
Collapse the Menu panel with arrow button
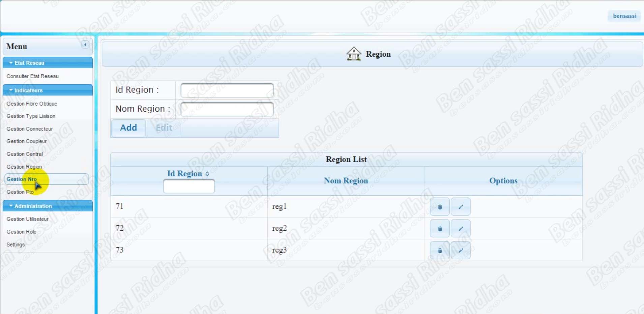coord(85,45)
